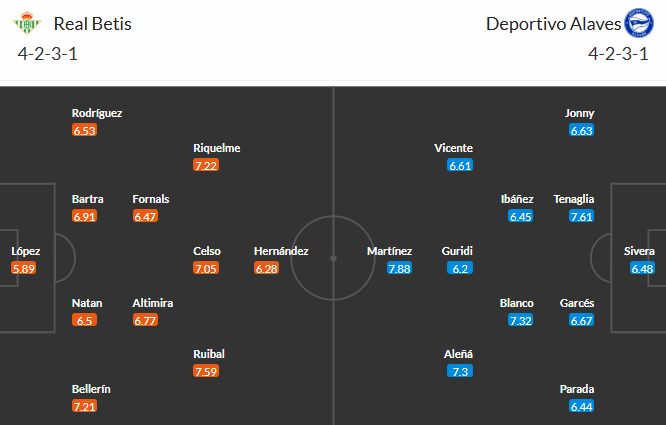Select player Parada's name
Image resolution: width=666 pixels, height=425 pixels.
click(x=580, y=388)
